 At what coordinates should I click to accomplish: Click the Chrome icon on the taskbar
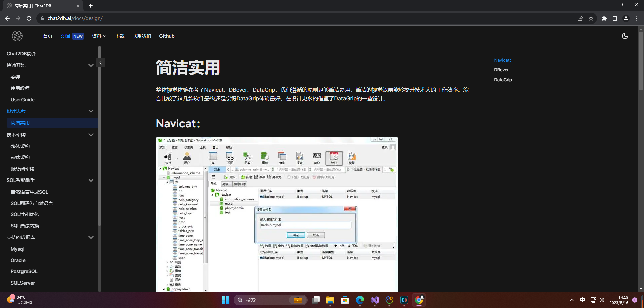click(419, 300)
